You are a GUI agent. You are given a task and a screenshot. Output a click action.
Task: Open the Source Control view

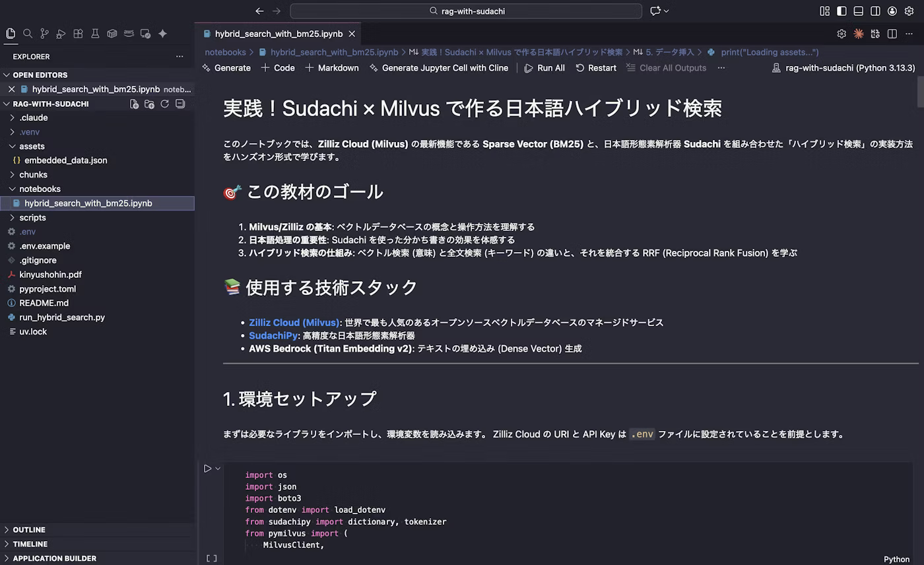click(44, 34)
